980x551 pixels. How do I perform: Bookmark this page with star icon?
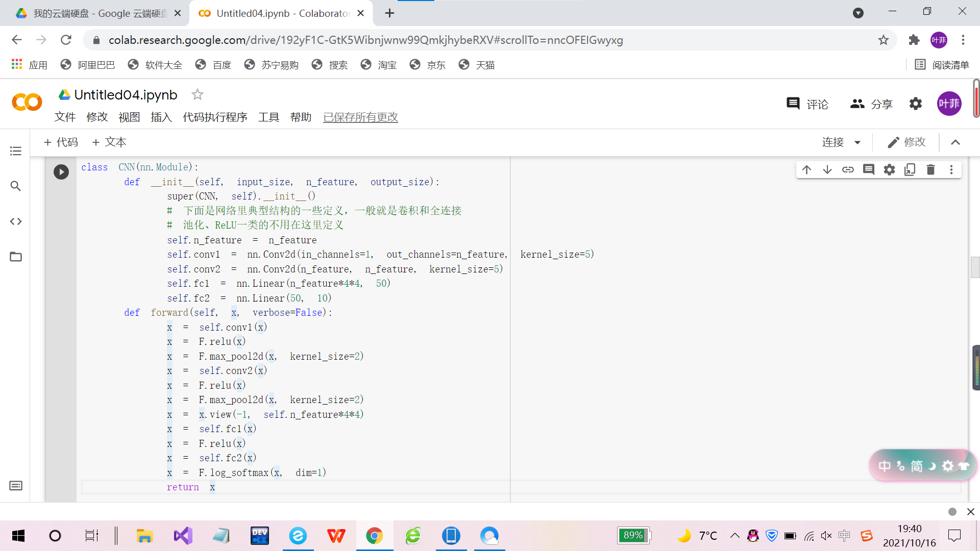coord(883,40)
